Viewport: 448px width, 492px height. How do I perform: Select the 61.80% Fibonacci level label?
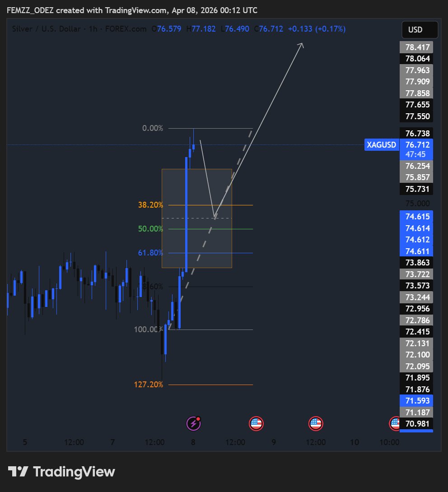click(151, 253)
